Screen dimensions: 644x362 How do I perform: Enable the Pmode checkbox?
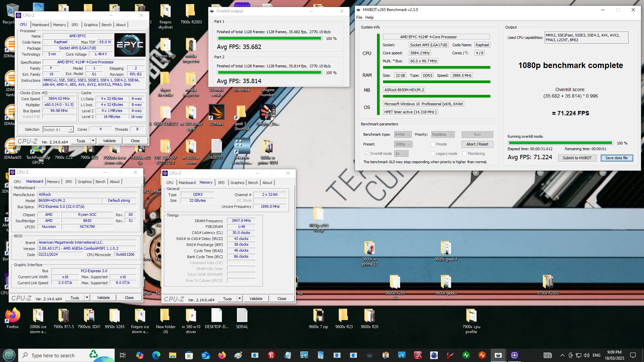[433, 144]
